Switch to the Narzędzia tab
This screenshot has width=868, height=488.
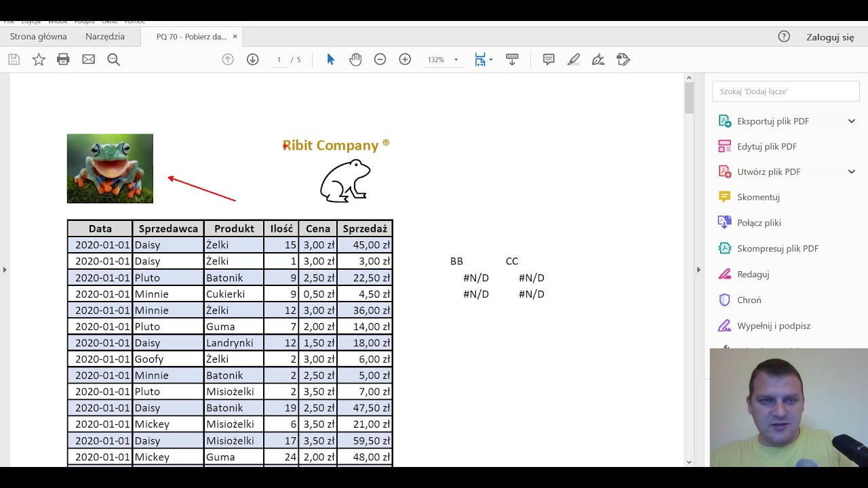pos(105,37)
